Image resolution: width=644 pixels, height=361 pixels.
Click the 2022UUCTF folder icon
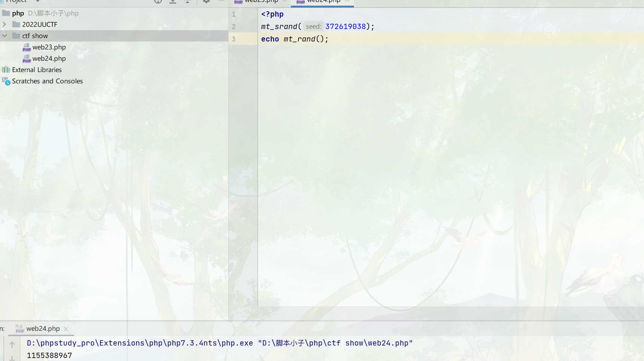(16, 25)
